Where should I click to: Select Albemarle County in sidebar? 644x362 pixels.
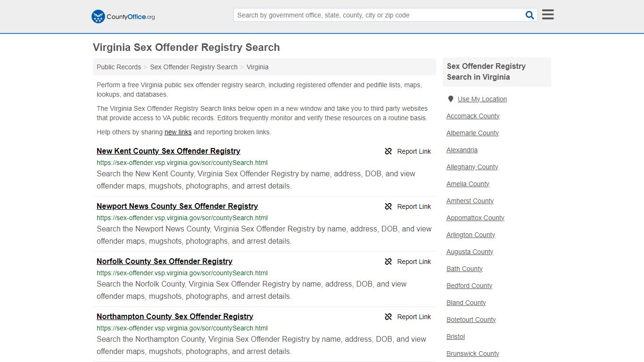tap(472, 133)
